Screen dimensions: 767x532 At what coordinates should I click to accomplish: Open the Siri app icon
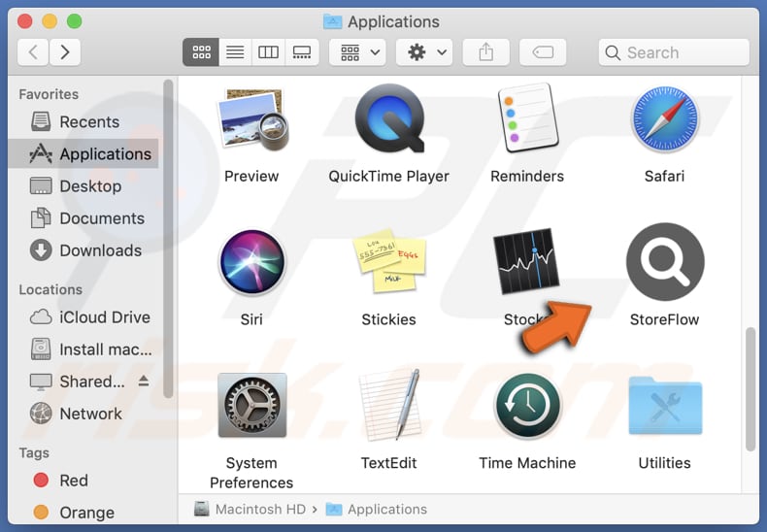[251, 262]
